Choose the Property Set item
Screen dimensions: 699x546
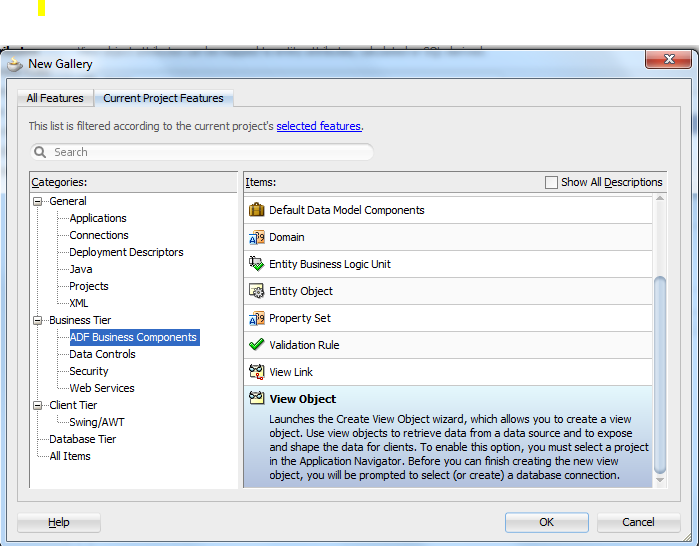click(x=448, y=318)
